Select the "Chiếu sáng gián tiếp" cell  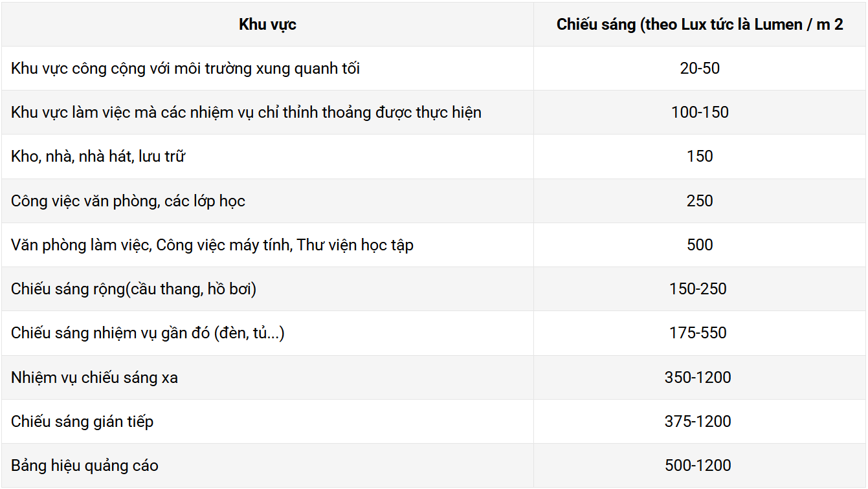click(x=82, y=421)
